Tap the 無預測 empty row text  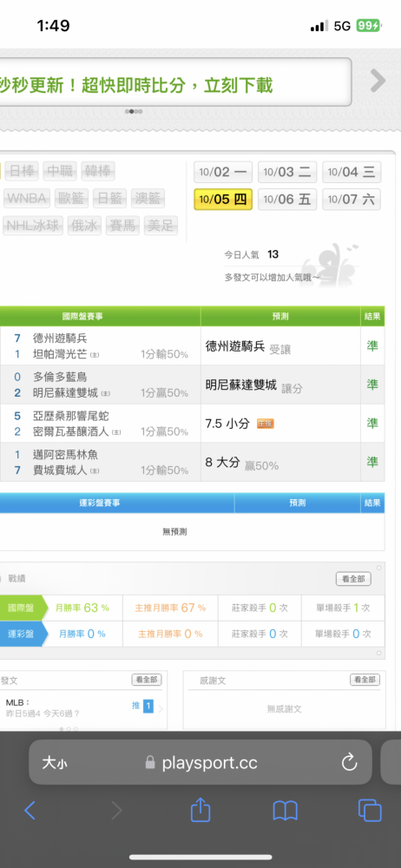coord(174,531)
